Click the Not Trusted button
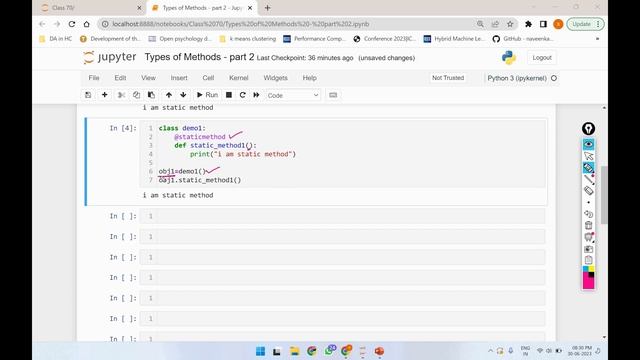The width and height of the screenshot is (640, 360). click(448, 78)
